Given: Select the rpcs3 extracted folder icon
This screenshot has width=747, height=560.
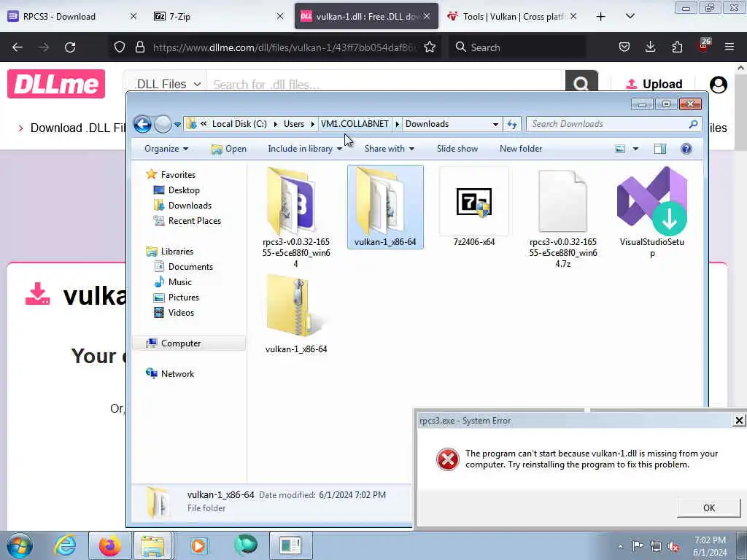Looking at the screenshot, I should (296, 217).
